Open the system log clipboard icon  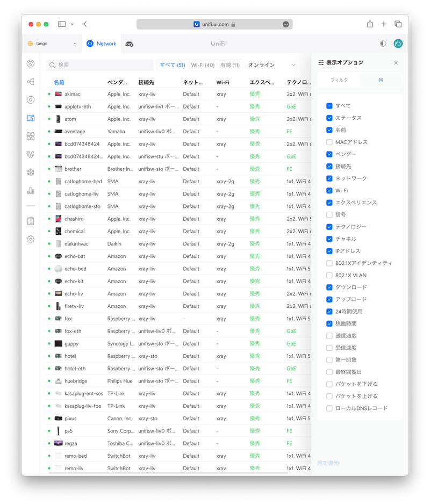point(31,221)
